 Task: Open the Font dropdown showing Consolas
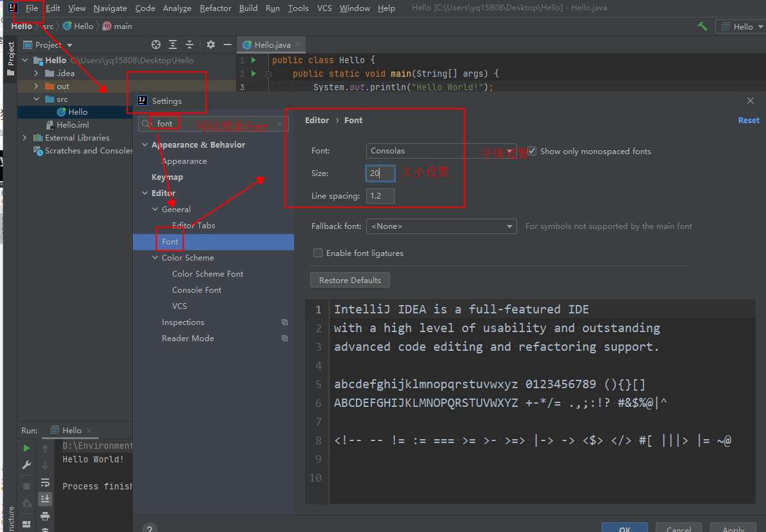441,150
